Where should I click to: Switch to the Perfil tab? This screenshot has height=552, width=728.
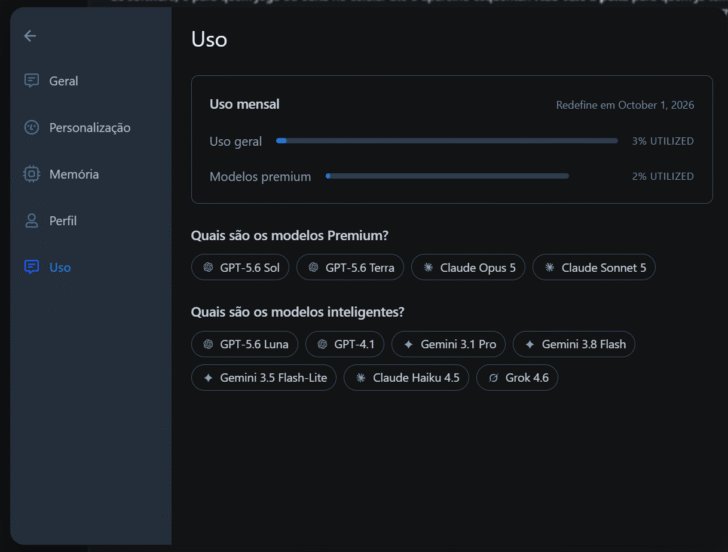[63, 221]
